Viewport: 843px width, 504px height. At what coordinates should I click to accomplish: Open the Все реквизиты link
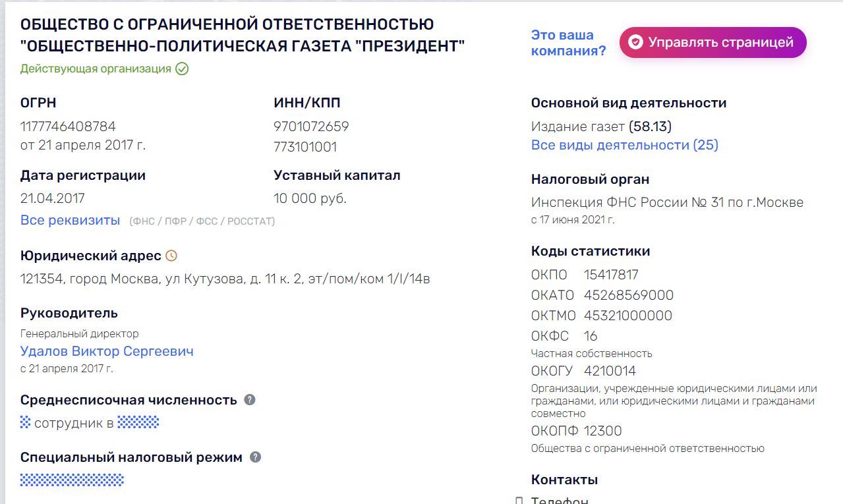tap(71, 220)
